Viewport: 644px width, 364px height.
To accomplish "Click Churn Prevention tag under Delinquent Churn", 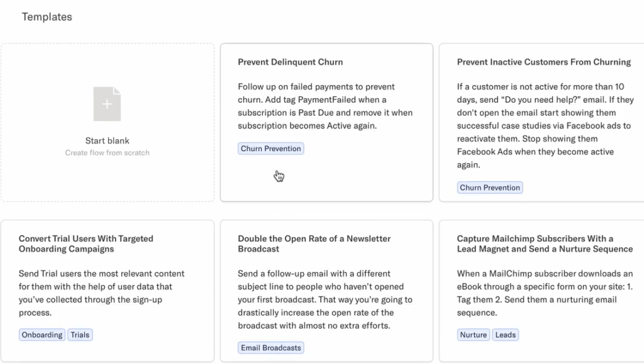I will (x=271, y=149).
